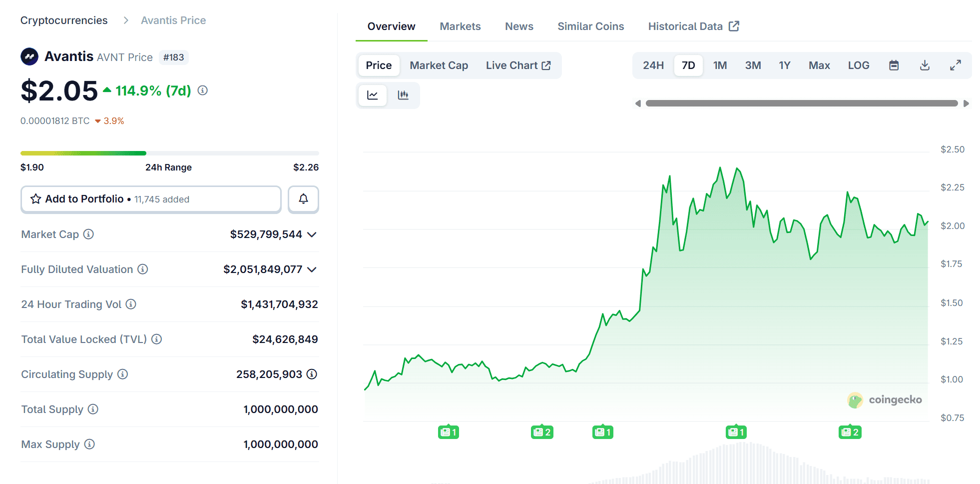Image resolution: width=980 pixels, height=484 pixels.
Task: Toggle the LOG scale option
Action: click(x=858, y=65)
